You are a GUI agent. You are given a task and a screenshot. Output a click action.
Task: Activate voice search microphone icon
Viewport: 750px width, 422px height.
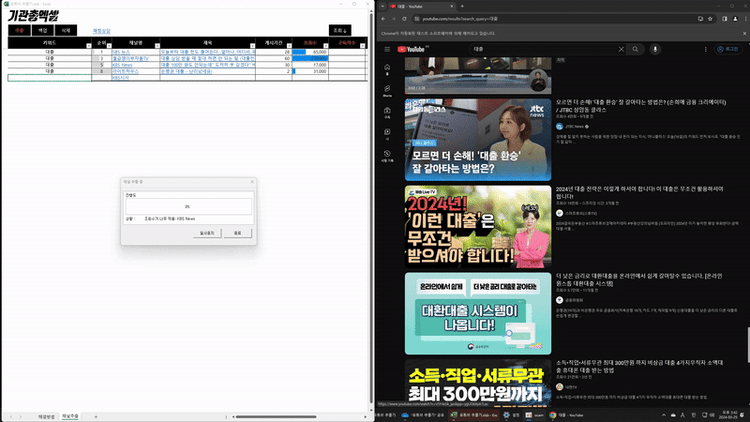(x=655, y=49)
